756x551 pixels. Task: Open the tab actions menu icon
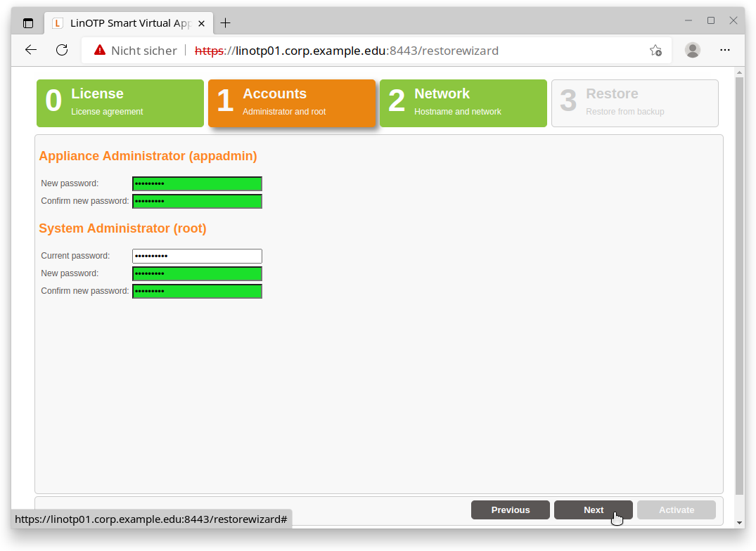coord(28,23)
